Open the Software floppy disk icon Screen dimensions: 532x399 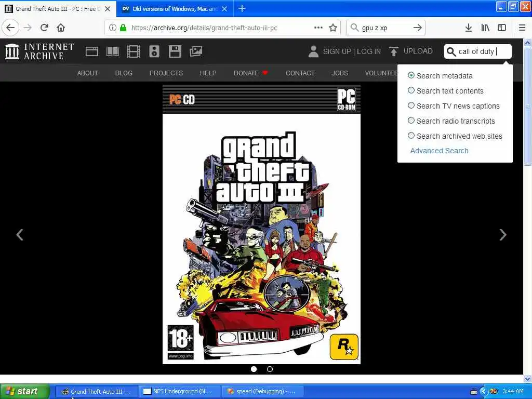pos(175,51)
